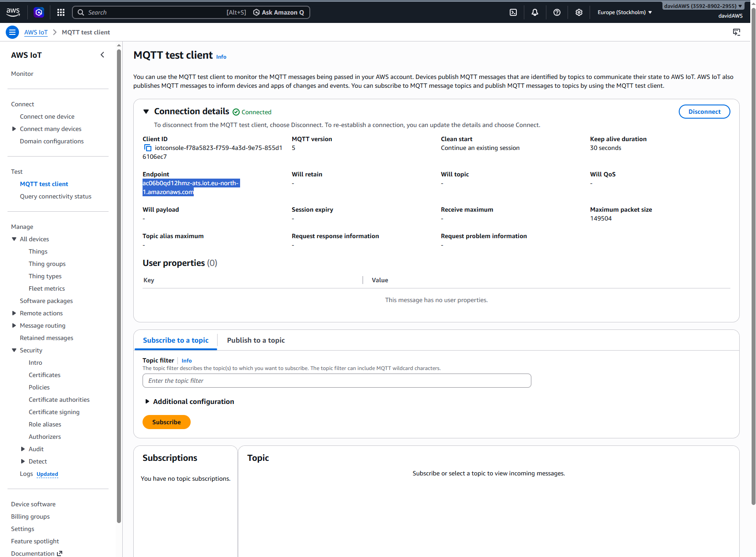Open the services grid menu icon
The image size is (756, 557).
[x=61, y=12]
